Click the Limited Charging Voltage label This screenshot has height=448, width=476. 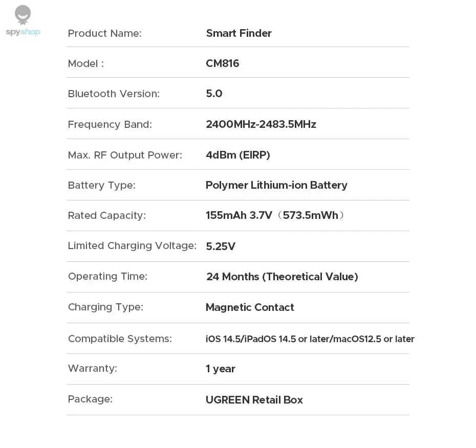coord(132,245)
